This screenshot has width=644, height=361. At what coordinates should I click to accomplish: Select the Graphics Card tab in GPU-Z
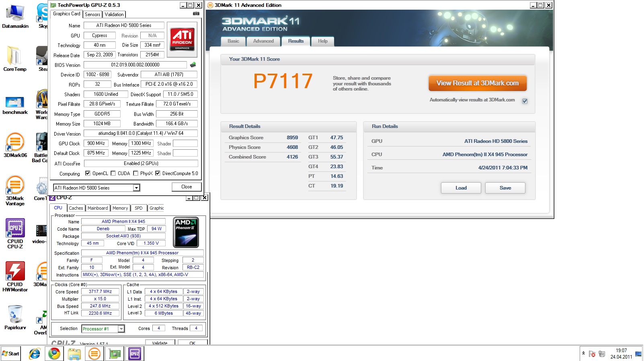(67, 14)
